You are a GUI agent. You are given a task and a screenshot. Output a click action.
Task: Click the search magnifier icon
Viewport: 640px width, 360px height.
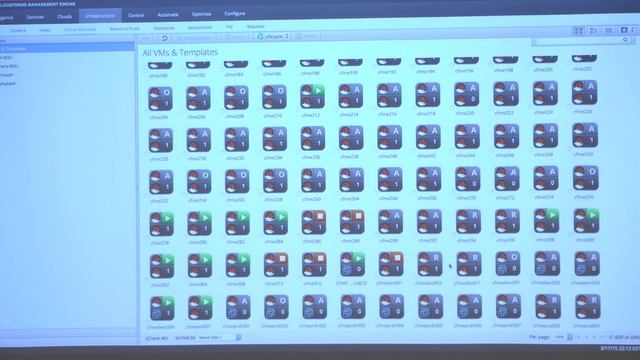[625, 40]
